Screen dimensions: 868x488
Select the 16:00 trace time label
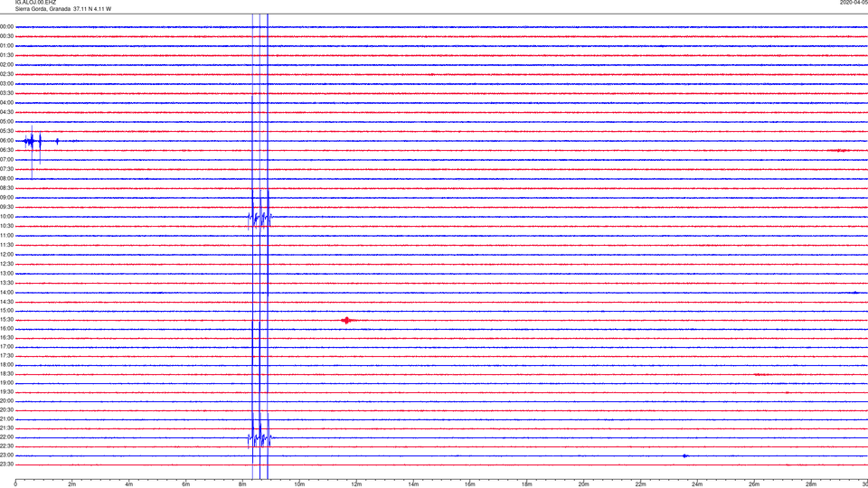[x=6, y=328]
